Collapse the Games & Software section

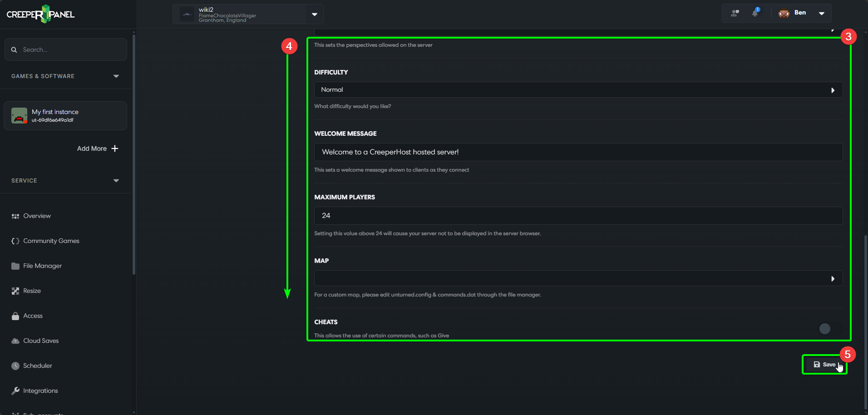tap(116, 76)
